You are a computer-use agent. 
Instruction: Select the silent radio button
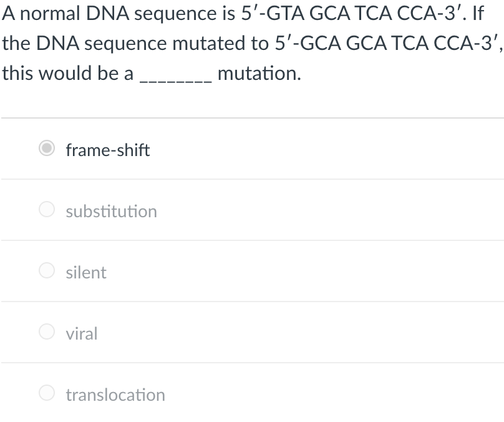point(47,271)
